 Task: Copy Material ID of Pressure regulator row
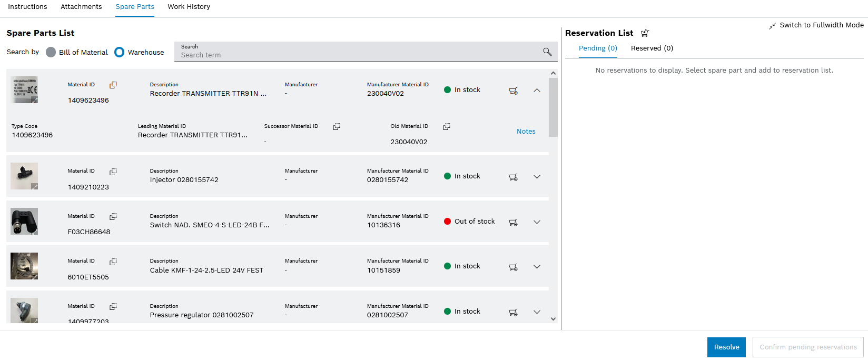(113, 306)
